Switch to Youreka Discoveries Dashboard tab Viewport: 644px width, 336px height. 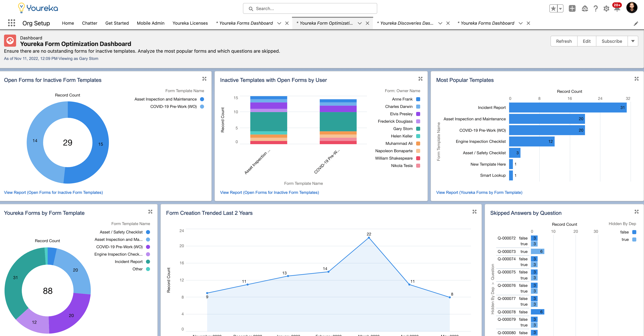coord(405,23)
